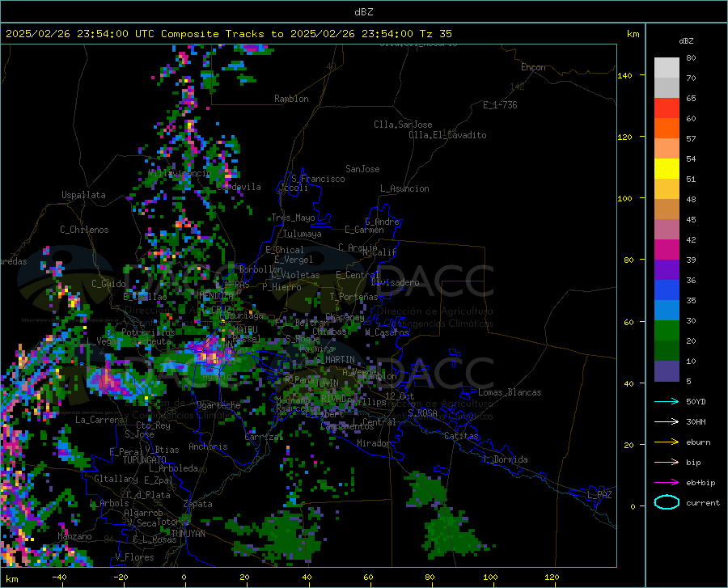Click the Lomas_Blancas place label

coord(510,392)
